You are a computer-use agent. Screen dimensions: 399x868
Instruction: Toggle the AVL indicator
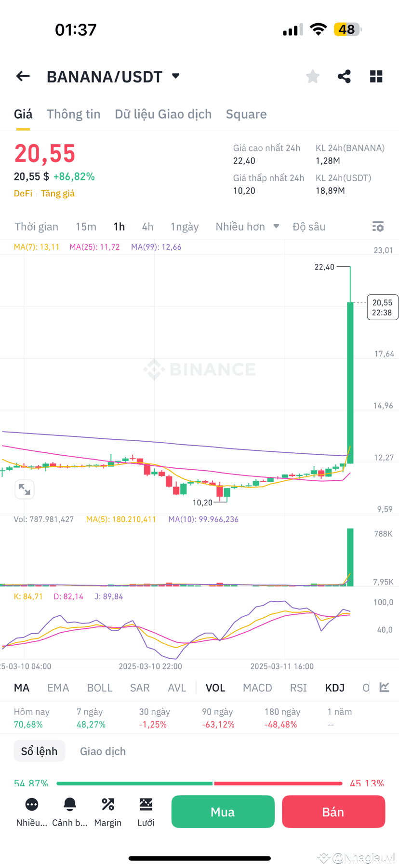pyautogui.click(x=177, y=688)
